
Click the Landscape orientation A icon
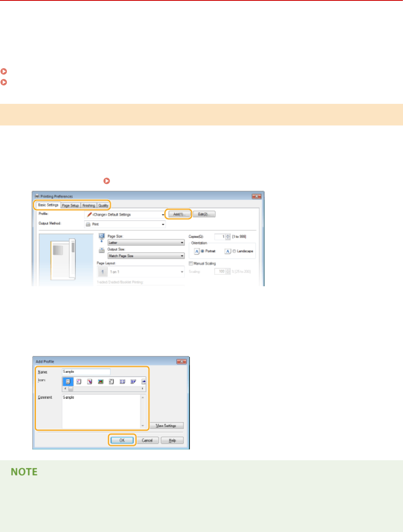(x=228, y=251)
